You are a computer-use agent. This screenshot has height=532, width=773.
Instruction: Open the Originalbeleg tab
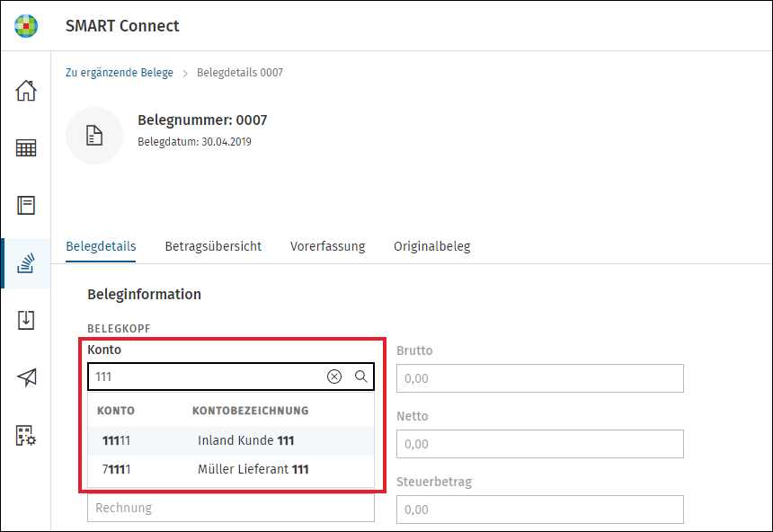(431, 246)
